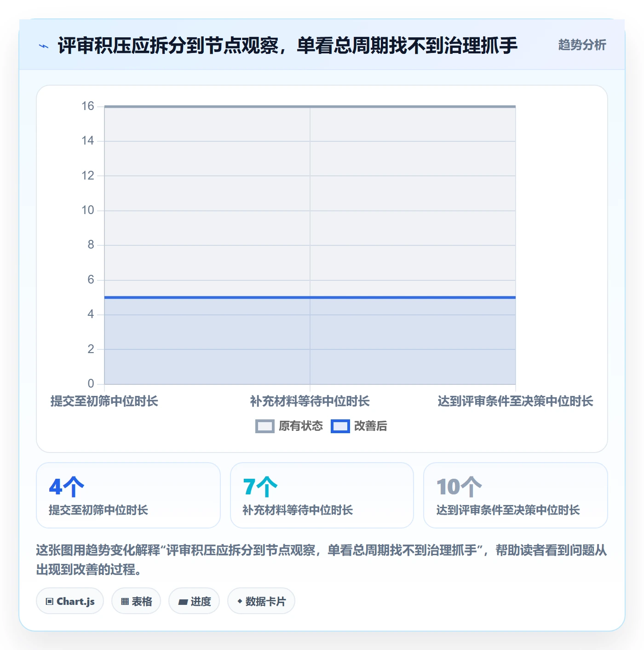Toggle the 原有状态 legend swatch
The width and height of the screenshot is (644, 650).
point(265,426)
